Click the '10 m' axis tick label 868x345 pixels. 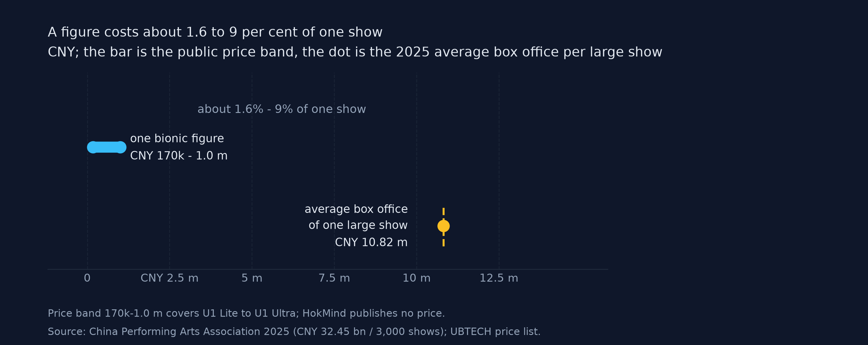point(417,278)
